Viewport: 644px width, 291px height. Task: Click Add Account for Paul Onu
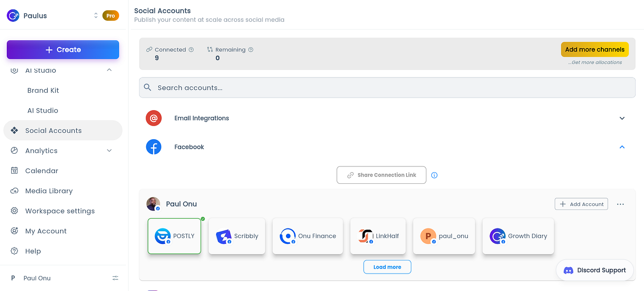[x=581, y=204]
